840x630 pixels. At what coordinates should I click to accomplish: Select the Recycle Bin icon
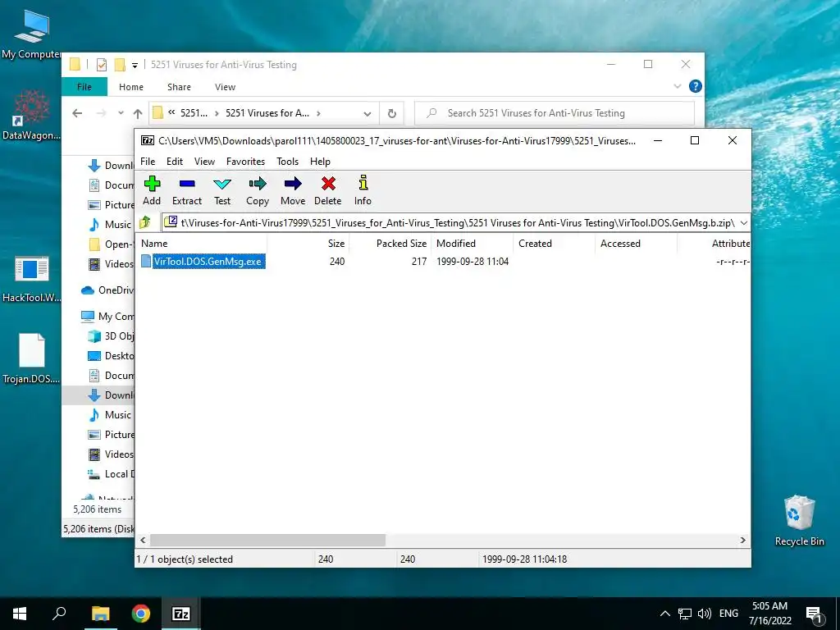(x=799, y=520)
